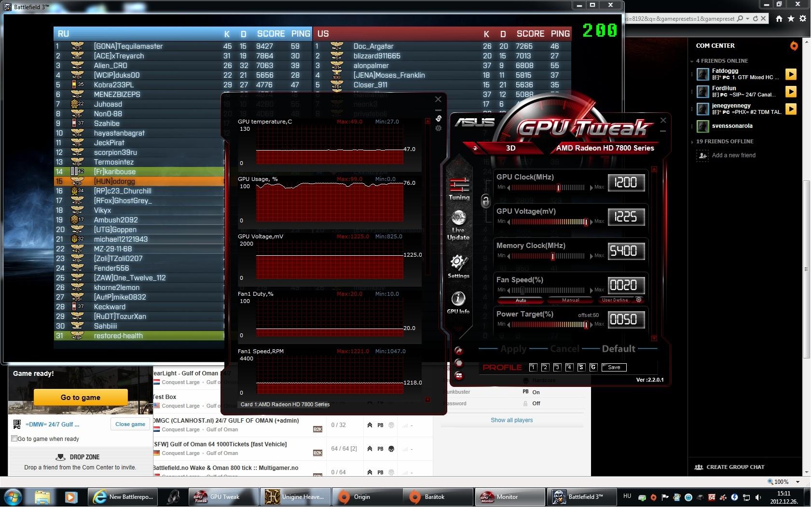Join jenegyennegy's game with play button
This screenshot has height=509, width=812.
(x=790, y=109)
